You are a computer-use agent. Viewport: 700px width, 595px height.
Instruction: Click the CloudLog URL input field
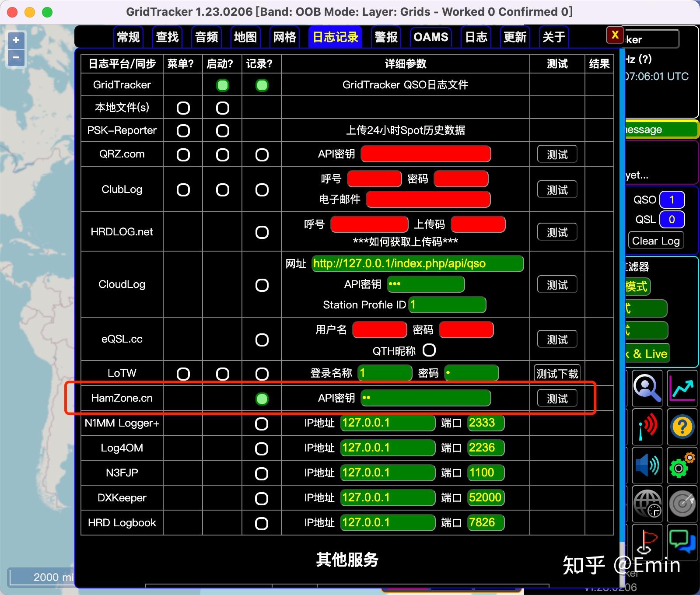tap(416, 263)
